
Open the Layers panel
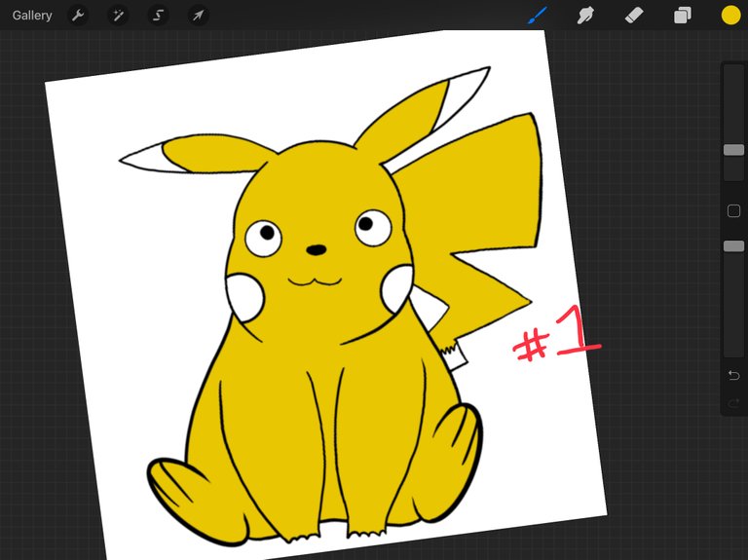click(x=682, y=16)
